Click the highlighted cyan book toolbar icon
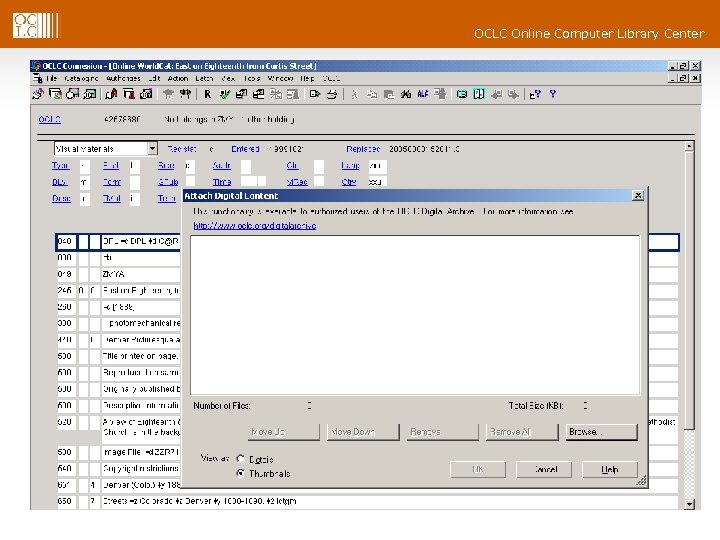Screen dimensions: 720x540 479,94
